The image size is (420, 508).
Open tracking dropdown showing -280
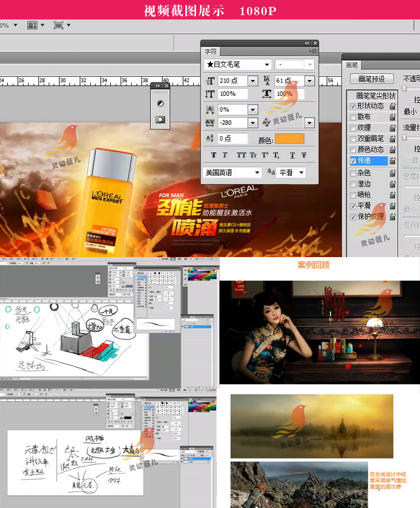[x=253, y=123]
